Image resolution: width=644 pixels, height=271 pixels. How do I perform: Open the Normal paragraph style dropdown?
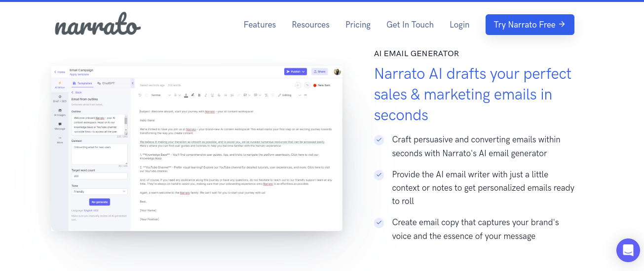click(161, 95)
